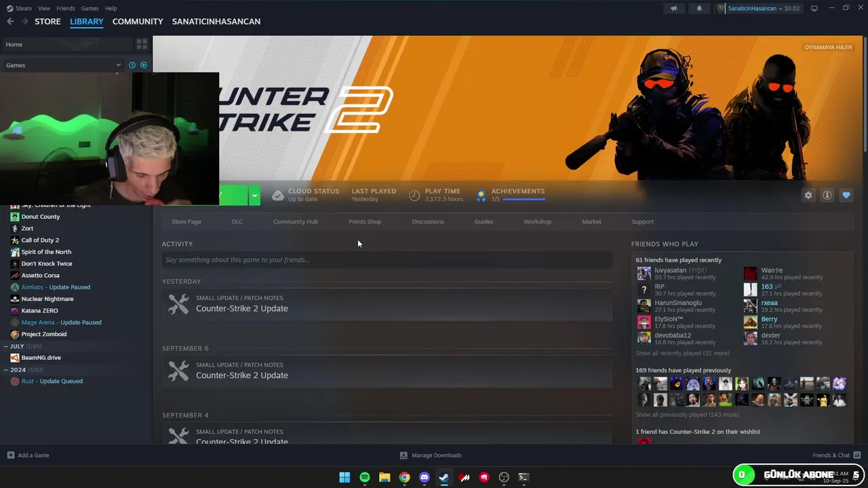Collapse the 2024 game group
868x488 pixels.
tap(6, 370)
